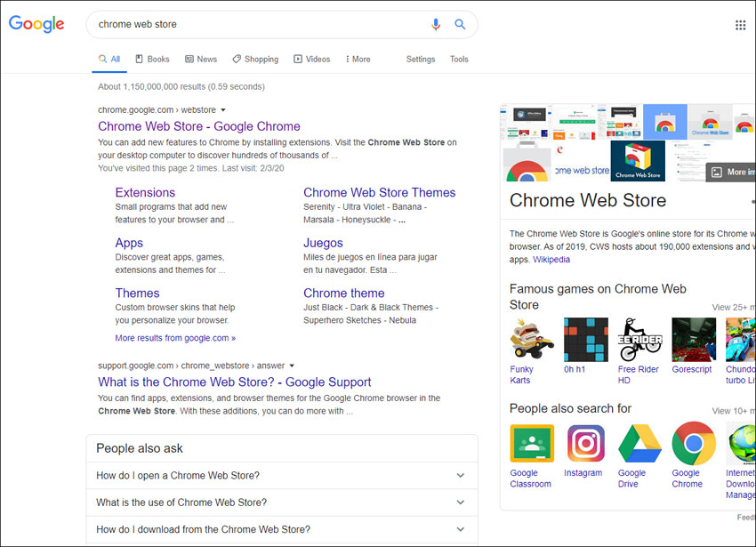Screen dimensions: 756x547
Task: Open More images button
Action: coord(731,173)
